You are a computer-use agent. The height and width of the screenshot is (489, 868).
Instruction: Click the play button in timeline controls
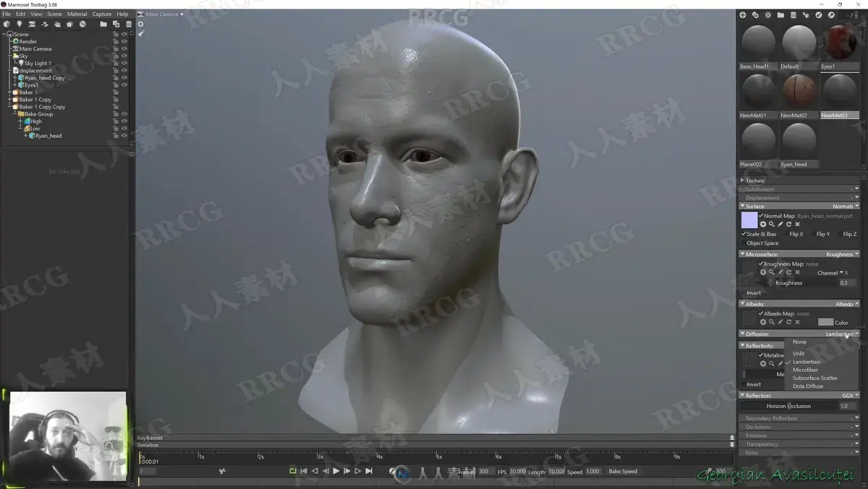pos(336,471)
